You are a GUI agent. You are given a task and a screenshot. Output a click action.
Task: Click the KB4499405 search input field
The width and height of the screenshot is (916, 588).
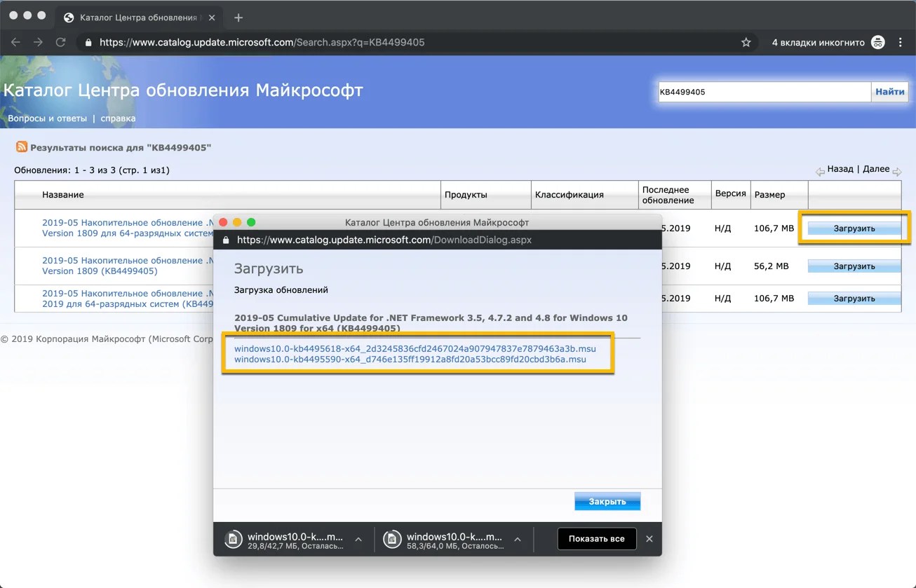pos(764,92)
